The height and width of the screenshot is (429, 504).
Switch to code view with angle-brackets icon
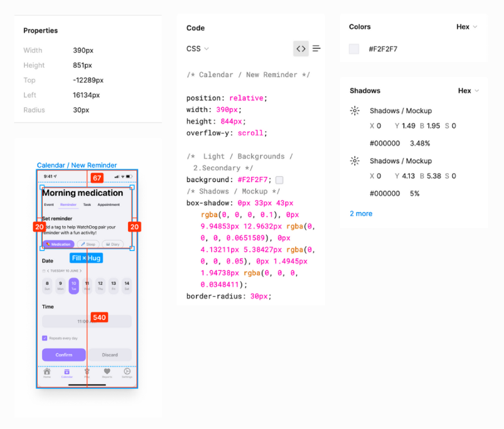[x=301, y=49]
